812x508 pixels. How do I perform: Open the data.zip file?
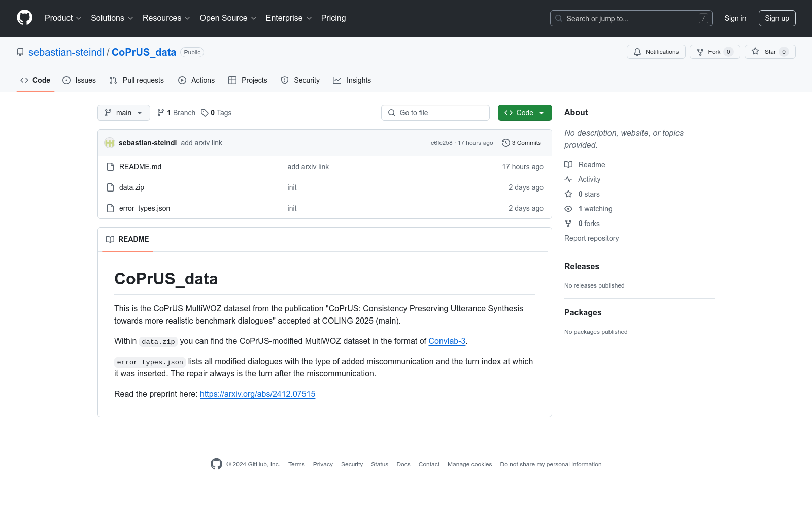[131, 187]
